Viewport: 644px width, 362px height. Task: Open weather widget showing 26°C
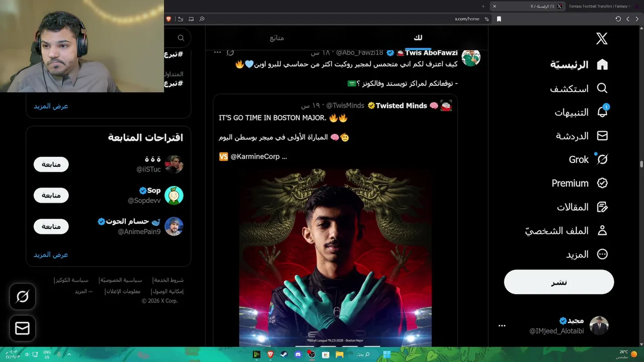(x=626, y=354)
